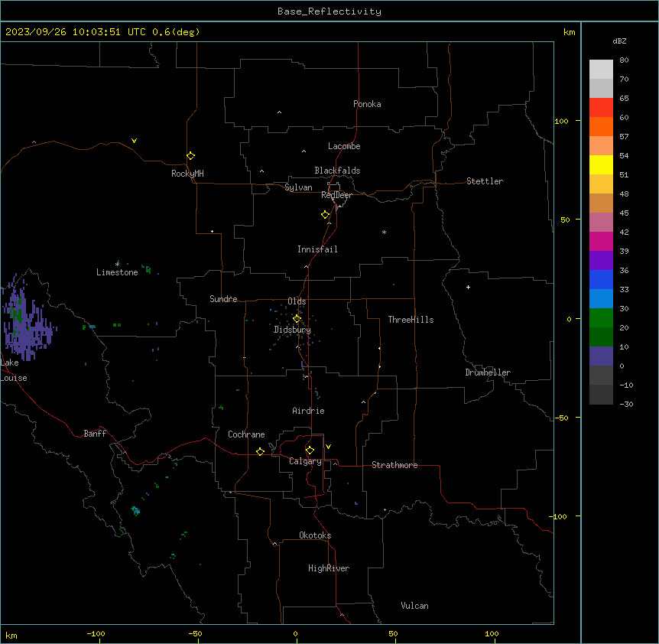Click the yellow diamond marker below Cochrane
Screen dimensions: 659x644
(x=260, y=451)
